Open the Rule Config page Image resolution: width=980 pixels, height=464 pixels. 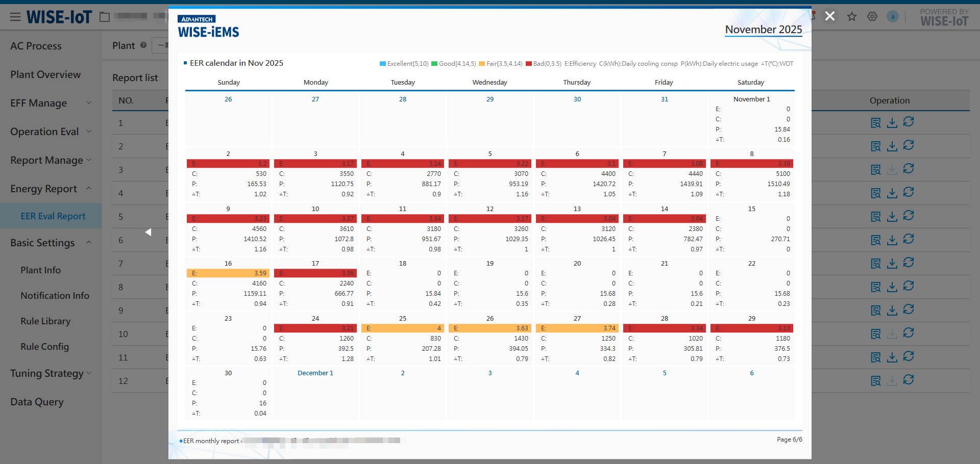pyautogui.click(x=44, y=346)
